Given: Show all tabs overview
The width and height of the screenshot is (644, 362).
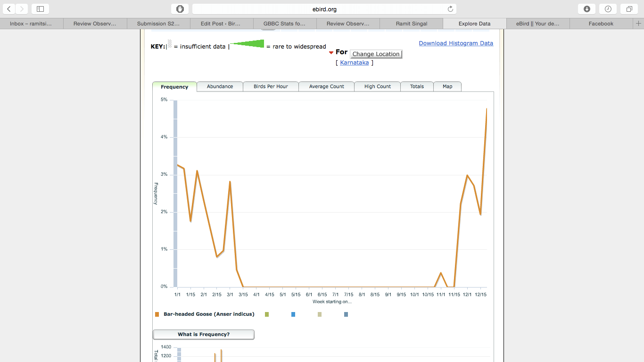Looking at the screenshot, I should pos(629,9).
